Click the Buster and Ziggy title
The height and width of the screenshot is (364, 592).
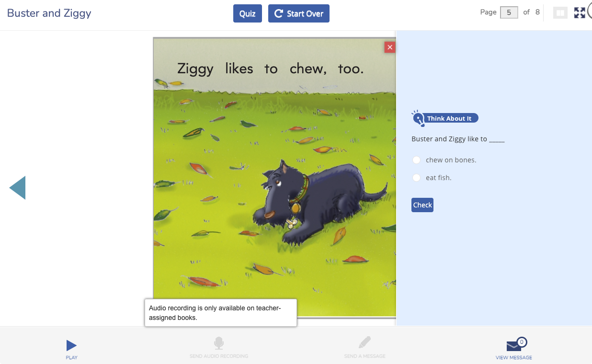49,13
